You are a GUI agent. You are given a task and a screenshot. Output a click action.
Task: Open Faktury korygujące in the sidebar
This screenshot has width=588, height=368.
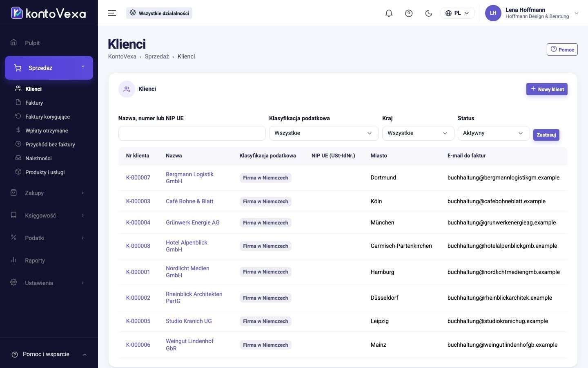click(x=47, y=117)
